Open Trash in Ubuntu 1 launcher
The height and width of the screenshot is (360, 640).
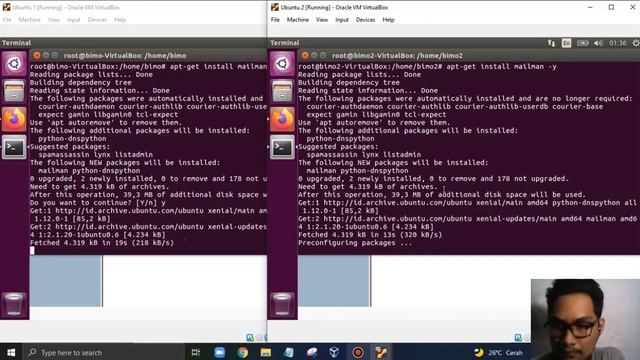tap(14, 304)
